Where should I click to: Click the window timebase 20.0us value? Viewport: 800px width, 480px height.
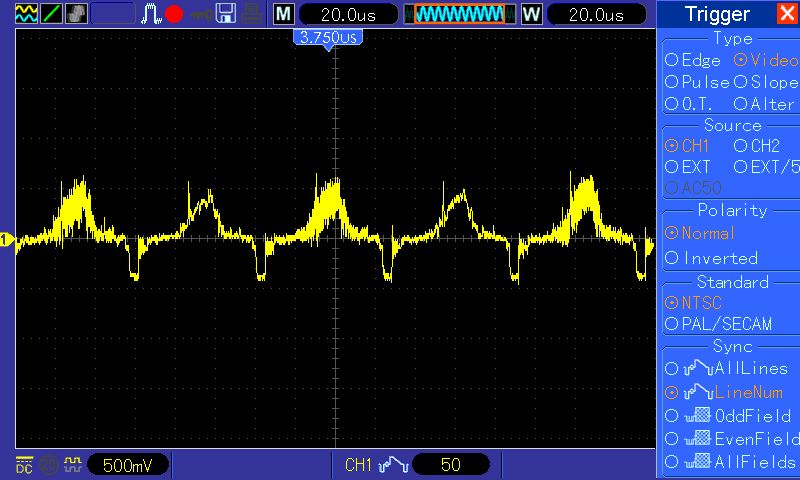pos(596,14)
